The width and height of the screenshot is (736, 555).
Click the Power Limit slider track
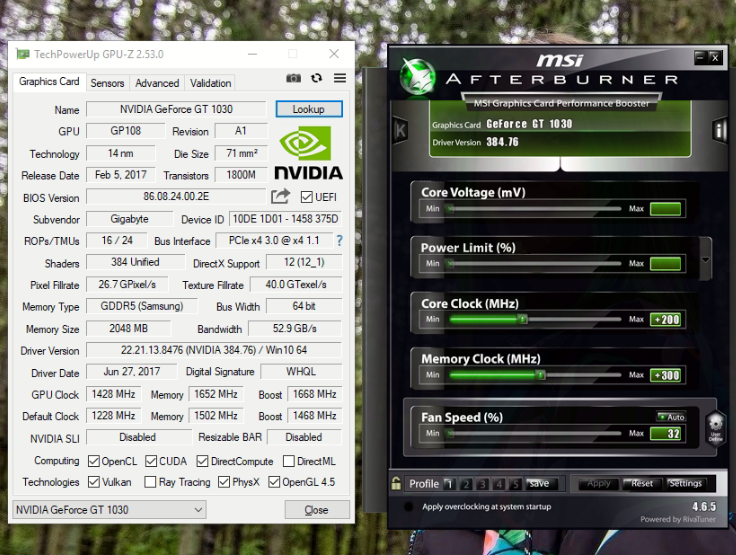(534, 263)
